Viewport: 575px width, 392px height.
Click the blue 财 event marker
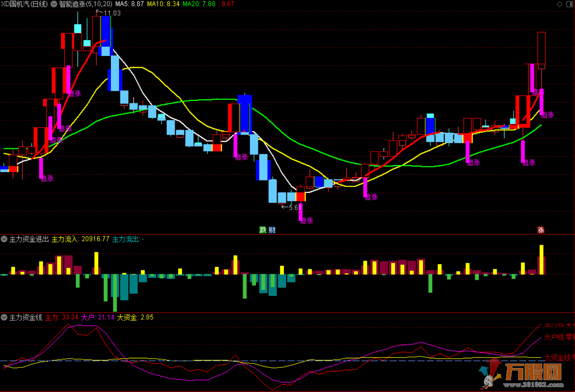pos(272,230)
